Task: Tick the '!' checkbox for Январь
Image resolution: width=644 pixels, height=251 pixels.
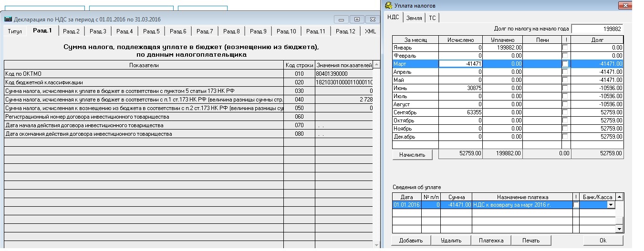Action: coord(565,48)
